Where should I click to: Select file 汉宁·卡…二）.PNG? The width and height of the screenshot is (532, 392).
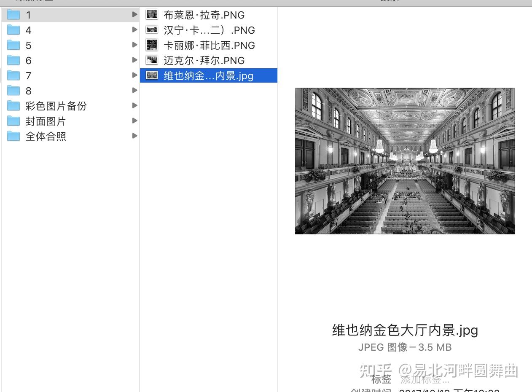coord(209,30)
